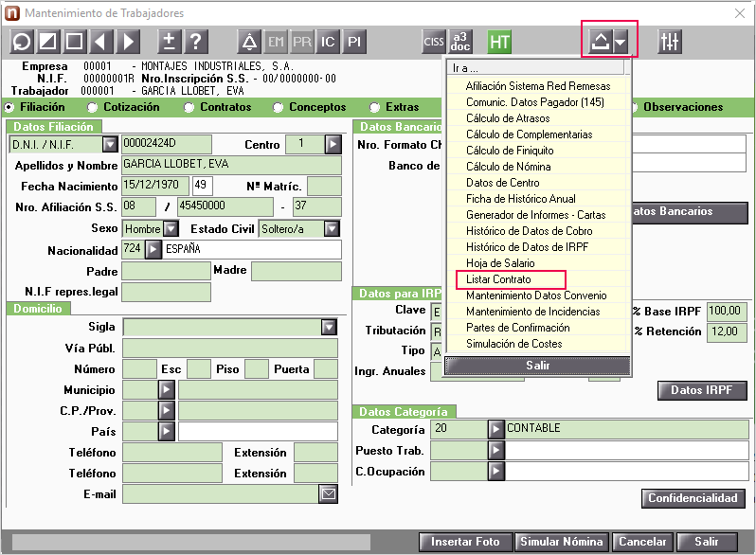Choose Listar Contrato from the menu
This screenshot has height=555, width=756.
pos(498,279)
